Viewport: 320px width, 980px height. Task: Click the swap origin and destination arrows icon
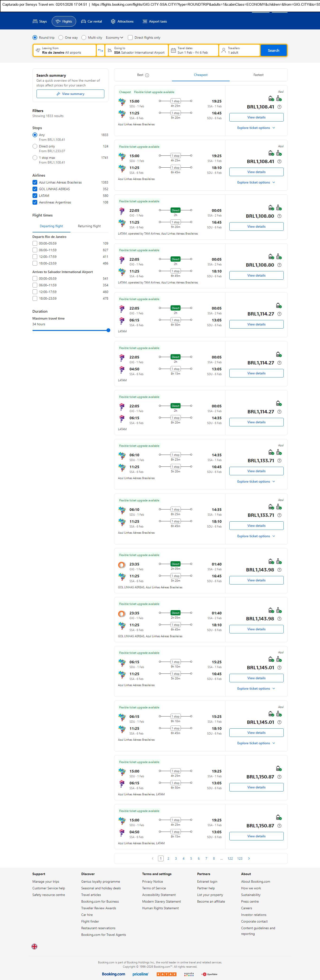(100, 50)
